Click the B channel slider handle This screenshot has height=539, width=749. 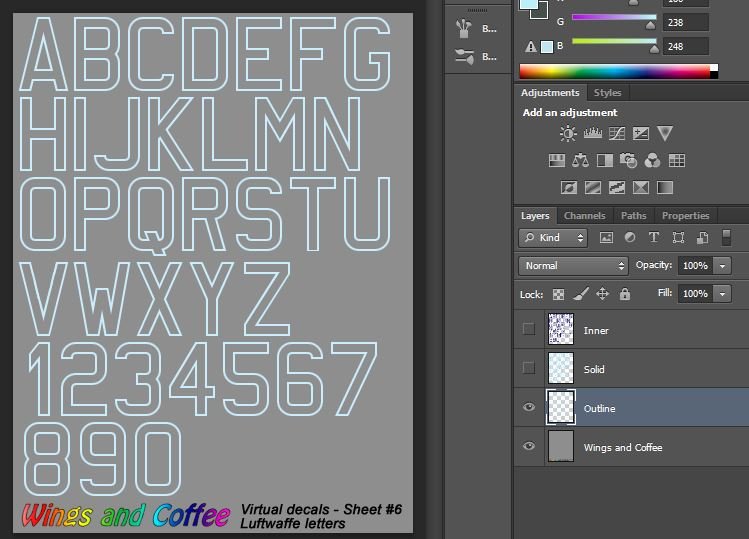click(654, 49)
